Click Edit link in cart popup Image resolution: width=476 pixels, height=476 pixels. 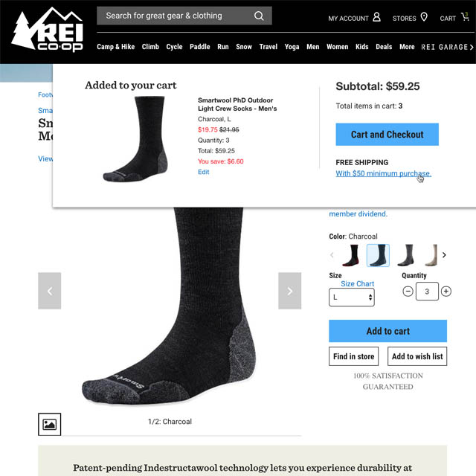[203, 172]
